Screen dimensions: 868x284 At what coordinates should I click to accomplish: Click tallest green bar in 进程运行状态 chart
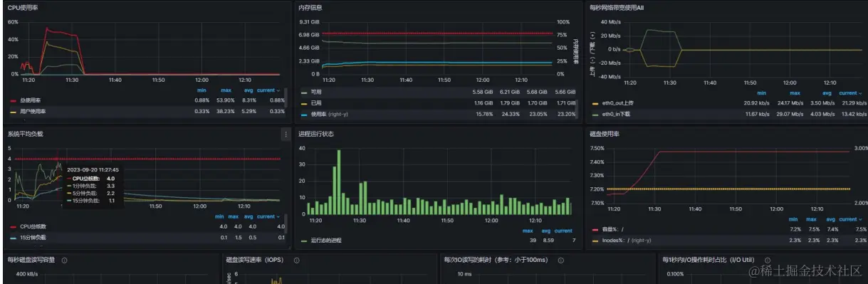pos(339,182)
